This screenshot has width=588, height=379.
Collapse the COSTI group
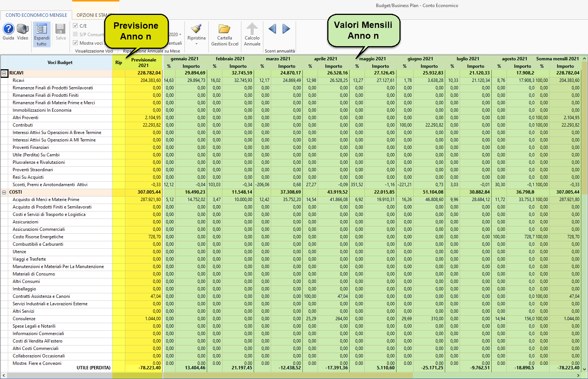point(4,192)
